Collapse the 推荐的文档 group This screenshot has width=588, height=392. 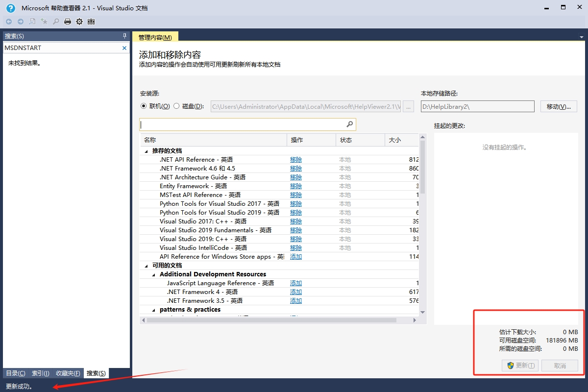146,151
